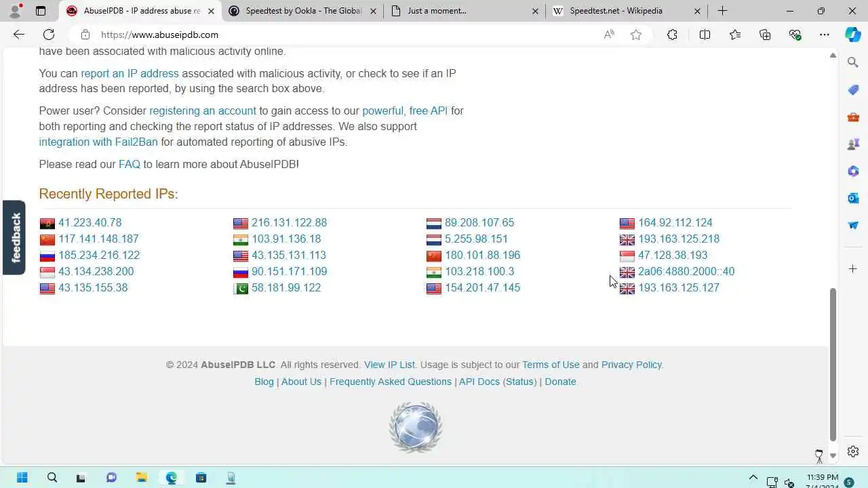Open reported IP 216.131.122.88
The height and width of the screenshot is (488, 868).
tap(289, 222)
